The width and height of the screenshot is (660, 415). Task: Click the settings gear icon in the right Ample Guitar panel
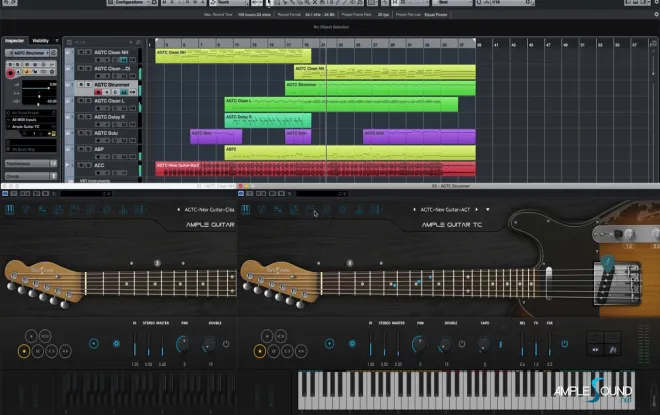click(x=352, y=344)
